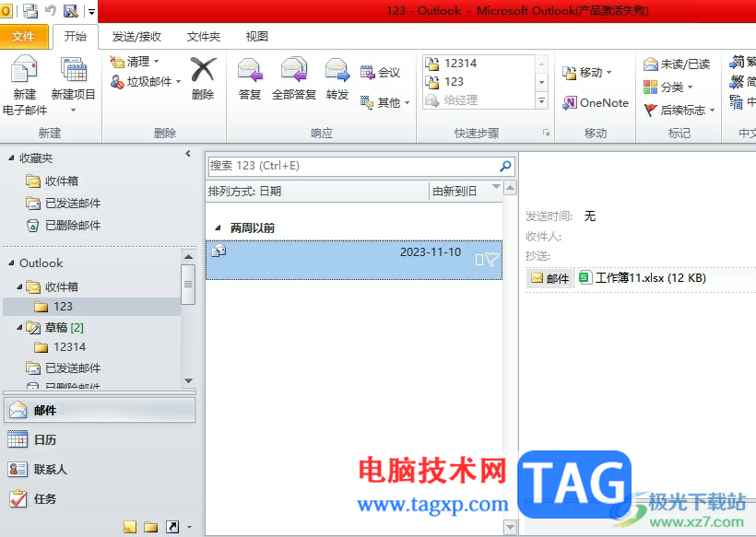Switch to the 开始 home tab
The height and width of the screenshot is (537, 756).
click(x=76, y=36)
